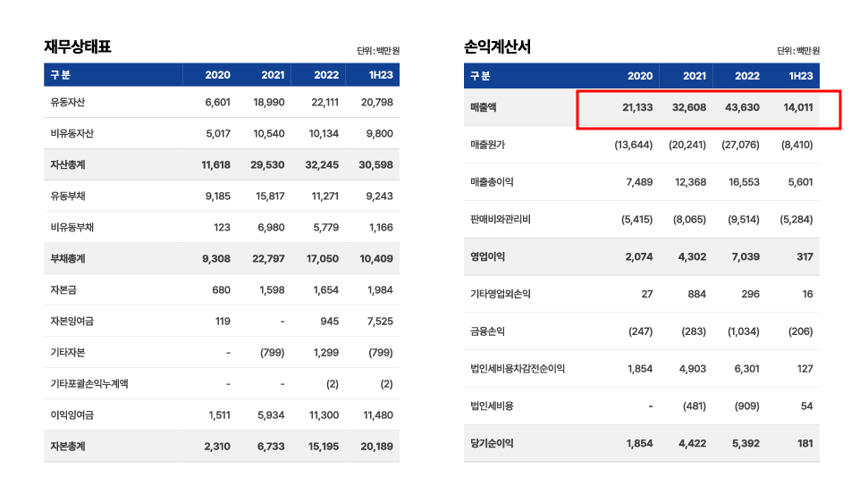868x494 pixels.
Task: Select the 영업이익 value 7,039
Action: pos(746,256)
